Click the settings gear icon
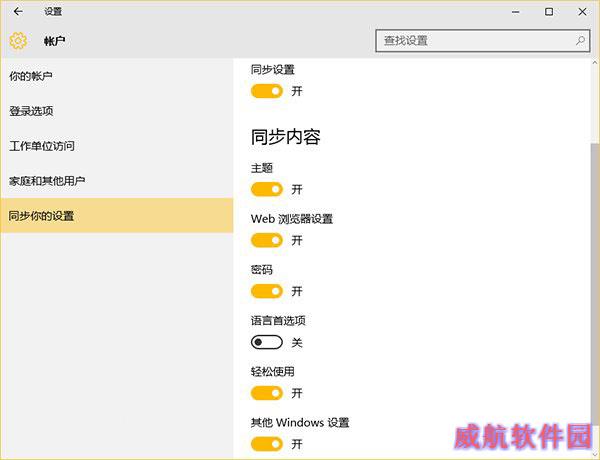600x460 pixels. 18,41
